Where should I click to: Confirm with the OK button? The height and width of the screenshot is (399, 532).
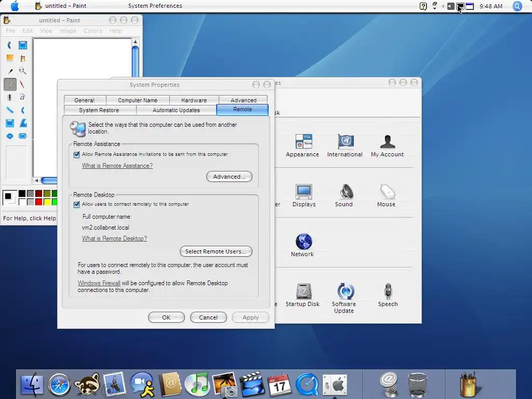coord(166,317)
